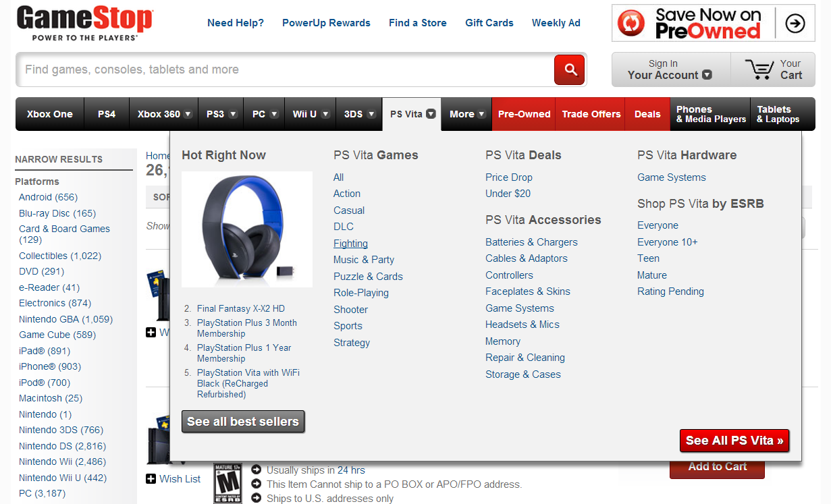Select the Pre-Owned navigation tab
Screen dimensions: 831x504
[525, 114]
